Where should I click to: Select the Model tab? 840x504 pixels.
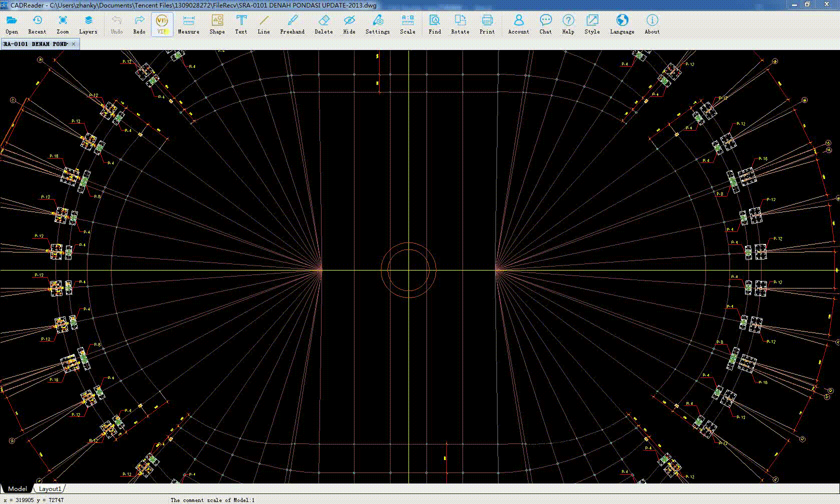[17, 488]
